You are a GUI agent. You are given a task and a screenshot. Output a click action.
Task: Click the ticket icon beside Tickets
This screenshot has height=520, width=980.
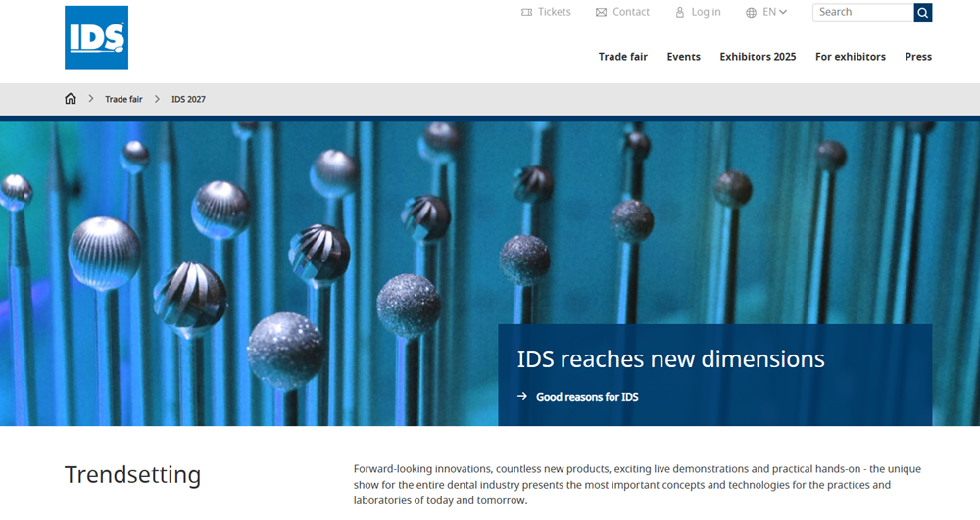pos(527,12)
